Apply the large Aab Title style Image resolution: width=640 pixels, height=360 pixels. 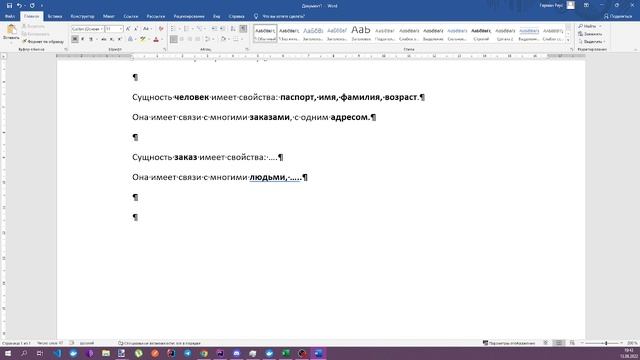point(361,33)
